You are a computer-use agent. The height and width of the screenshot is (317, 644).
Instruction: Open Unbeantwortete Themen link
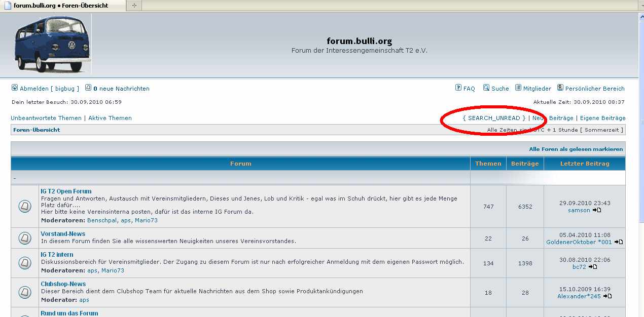[46, 118]
